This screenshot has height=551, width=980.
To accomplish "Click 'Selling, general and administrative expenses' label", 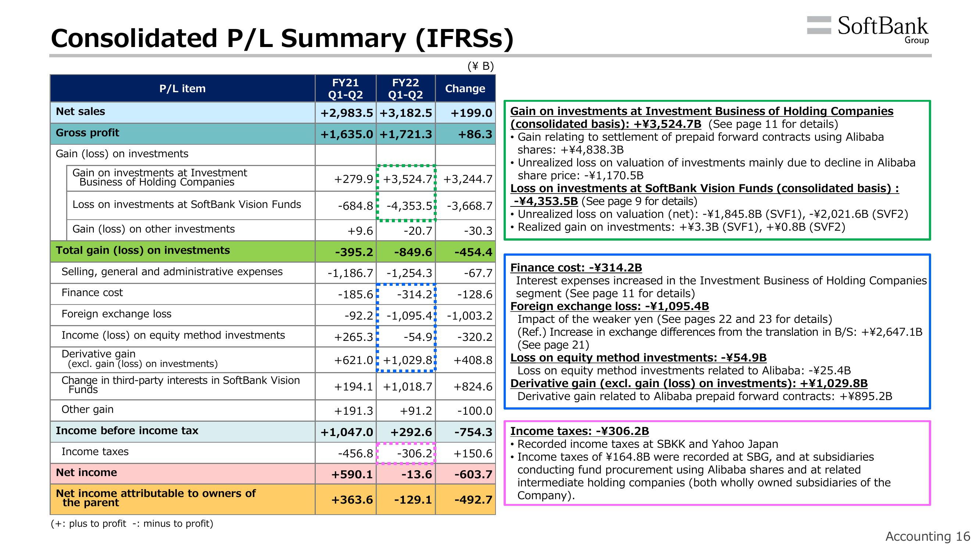I will point(172,271).
